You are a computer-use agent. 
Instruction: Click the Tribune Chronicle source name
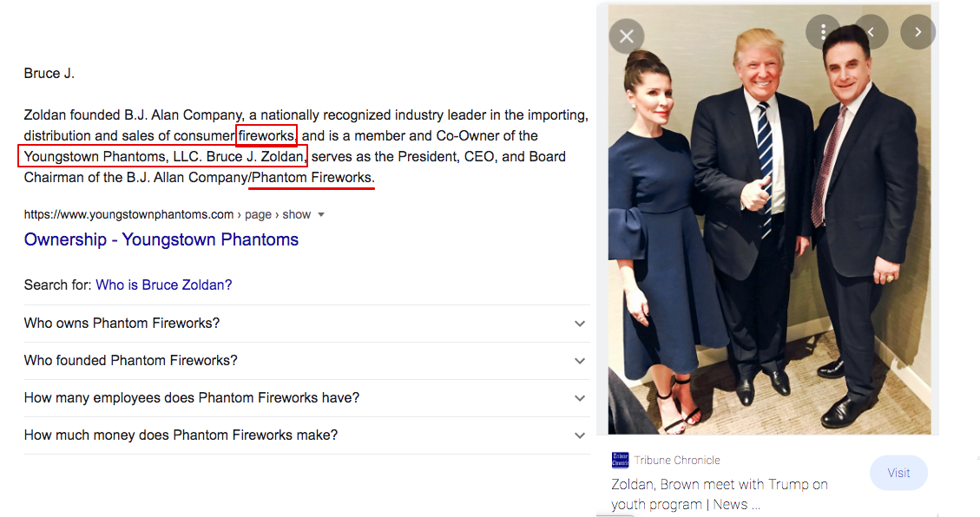[x=677, y=460]
